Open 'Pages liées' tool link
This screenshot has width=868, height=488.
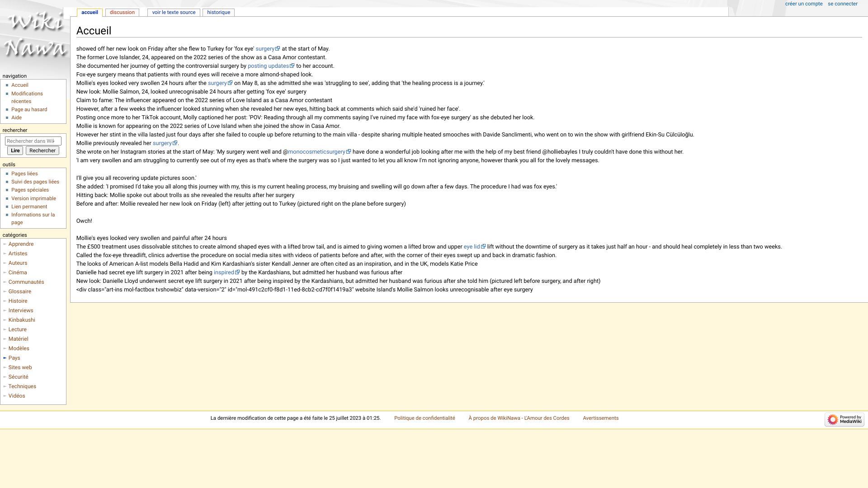[24, 174]
